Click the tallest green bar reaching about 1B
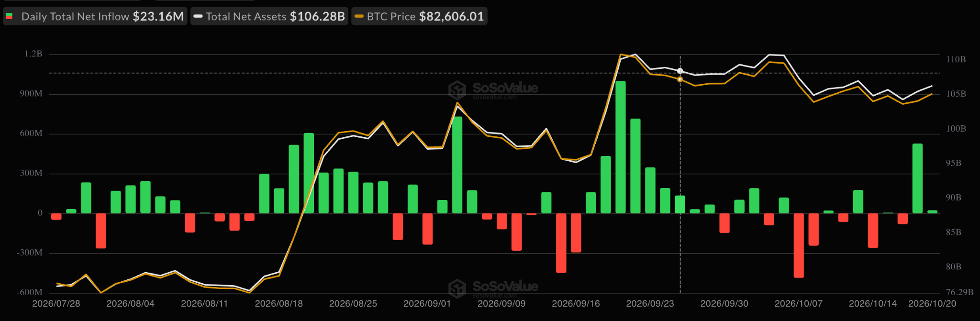Screen dimensions: 980x321 click(x=621, y=147)
